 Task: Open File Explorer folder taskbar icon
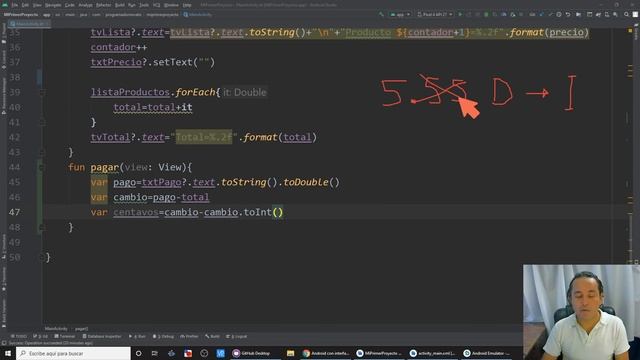tap(290, 353)
